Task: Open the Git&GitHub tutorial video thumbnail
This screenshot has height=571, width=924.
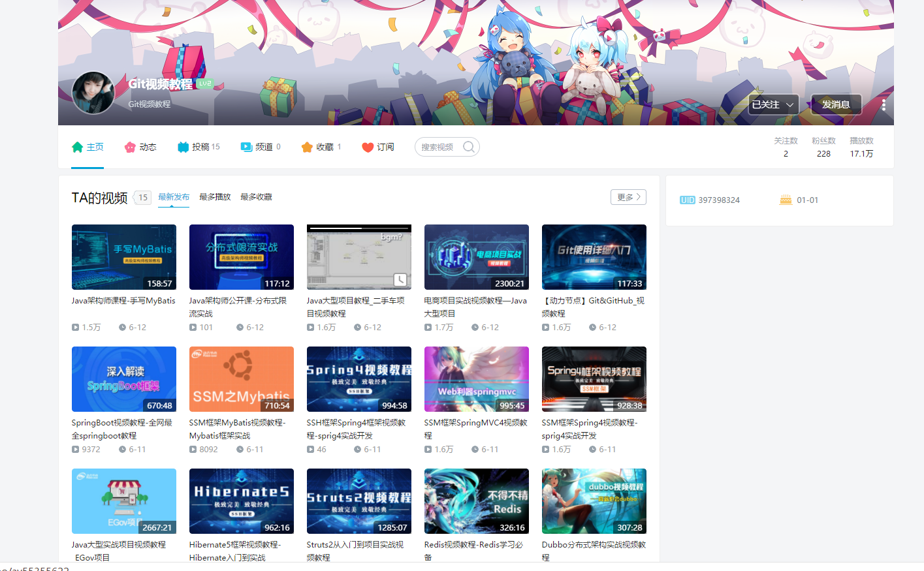Action: coord(594,256)
